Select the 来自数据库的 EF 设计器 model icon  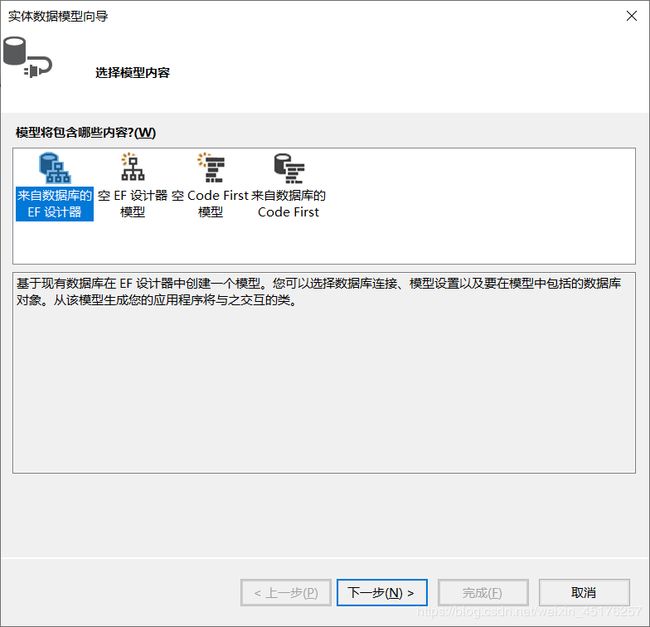coord(55,168)
